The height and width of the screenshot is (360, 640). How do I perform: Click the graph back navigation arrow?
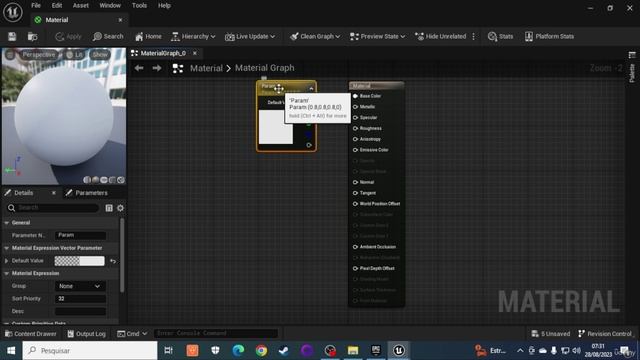click(x=139, y=68)
